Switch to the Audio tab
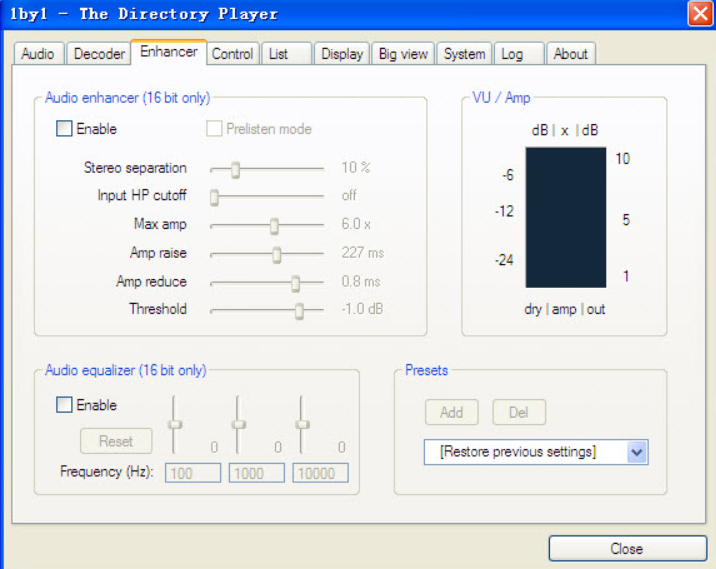The height and width of the screenshot is (569, 716). (x=38, y=54)
